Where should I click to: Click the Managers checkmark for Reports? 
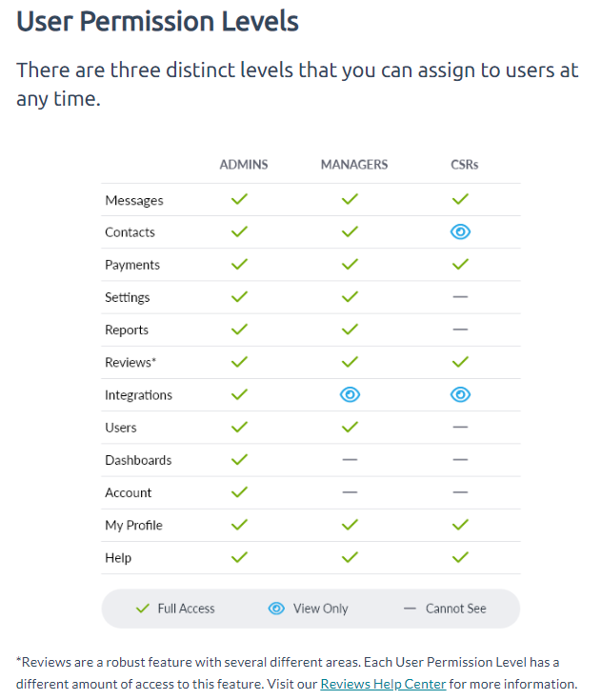[x=350, y=330]
